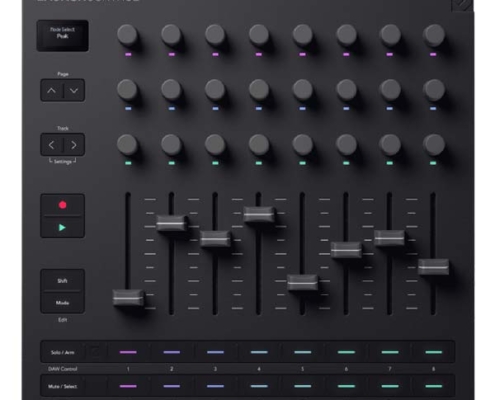Toggle Mute/Select button for channel 6
This screenshot has height=400, width=495.
[x=346, y=386]
